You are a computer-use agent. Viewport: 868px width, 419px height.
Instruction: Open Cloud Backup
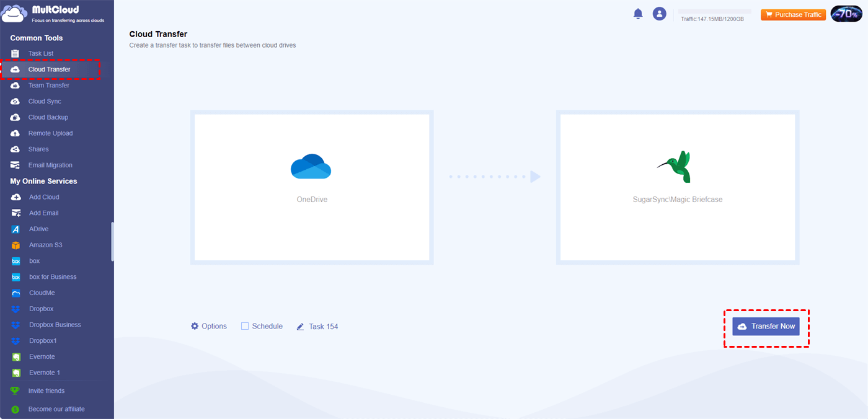(x=48, y=117)
